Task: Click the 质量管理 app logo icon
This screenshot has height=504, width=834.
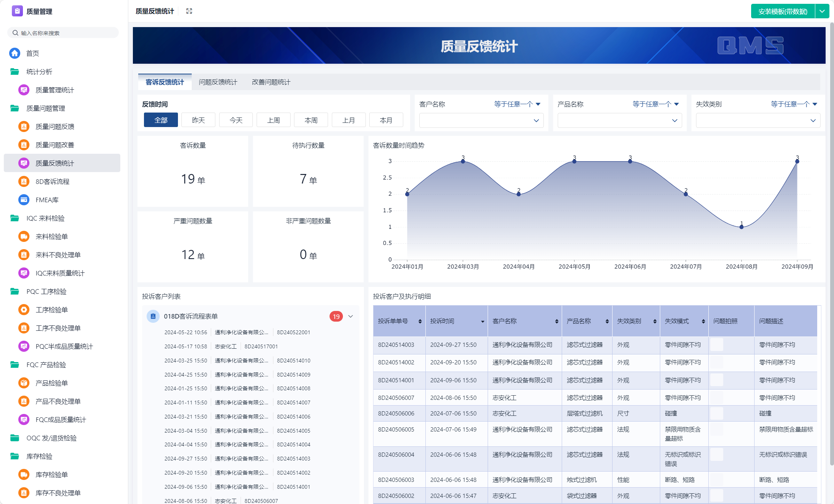Action: (17, 11)
